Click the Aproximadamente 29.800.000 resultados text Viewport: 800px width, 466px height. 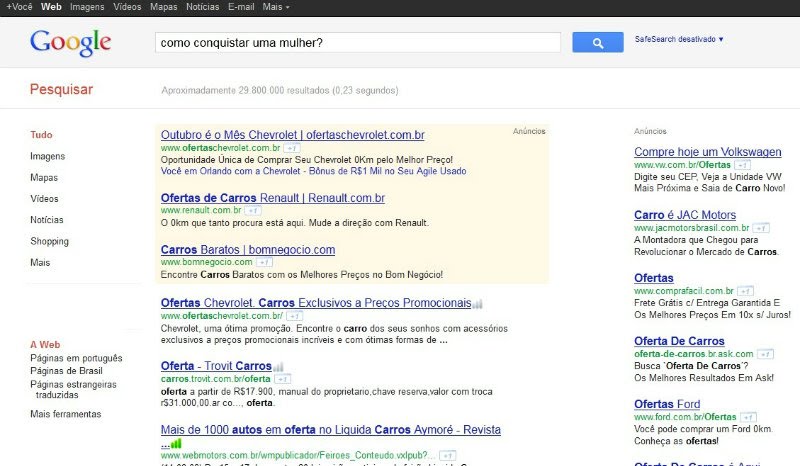pyautogui.click(x=280, y=90)
